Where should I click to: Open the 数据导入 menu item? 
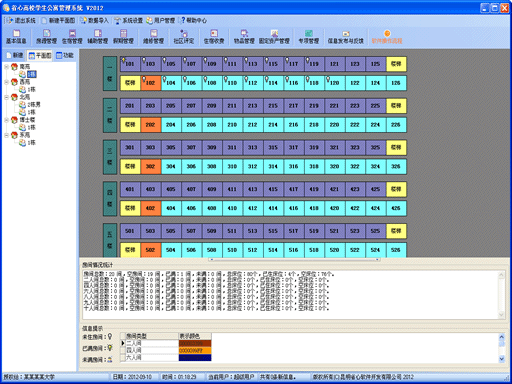tap(95, 21)
